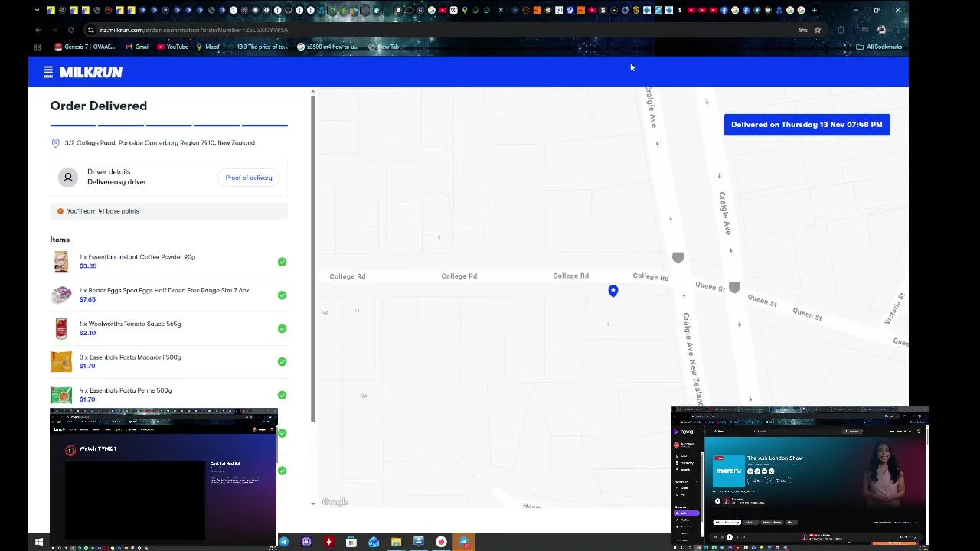This screenshot has width=980, height=551.
Task: Click the site information icon in address bar
Action: (x=90, y=30)
